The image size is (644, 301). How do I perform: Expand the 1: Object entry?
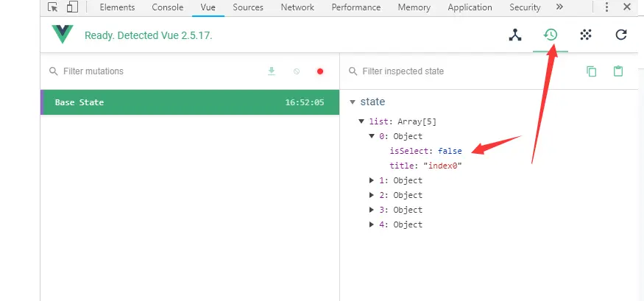[x=372, y=180]
